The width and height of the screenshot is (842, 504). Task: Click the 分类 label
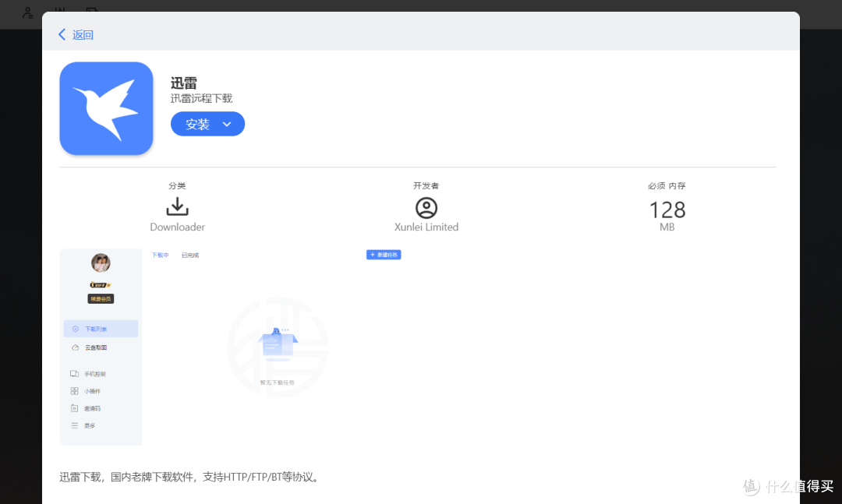[x=177, y=185]
